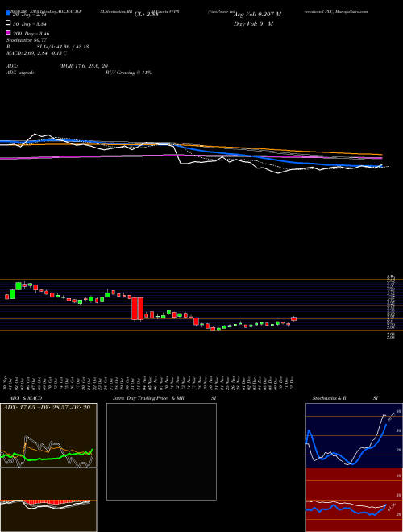Open the red RSI chart panel
This screenshot has height=532, width=403.
click(x=354, y=500)
